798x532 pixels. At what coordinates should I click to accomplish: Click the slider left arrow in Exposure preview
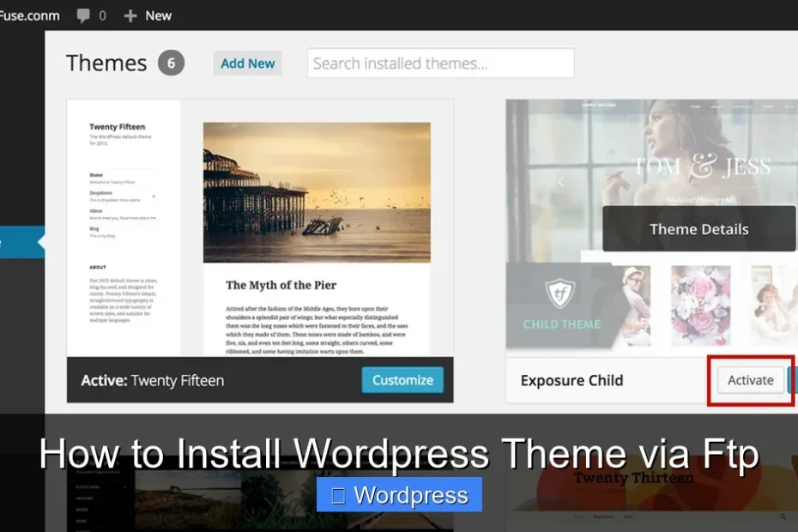pos(561,182)
